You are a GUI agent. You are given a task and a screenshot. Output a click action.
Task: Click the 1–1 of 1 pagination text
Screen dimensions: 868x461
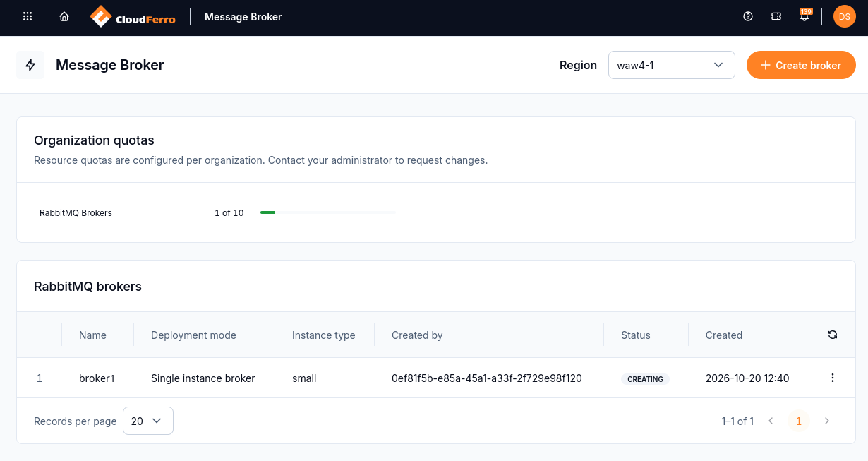click(737, 421)
